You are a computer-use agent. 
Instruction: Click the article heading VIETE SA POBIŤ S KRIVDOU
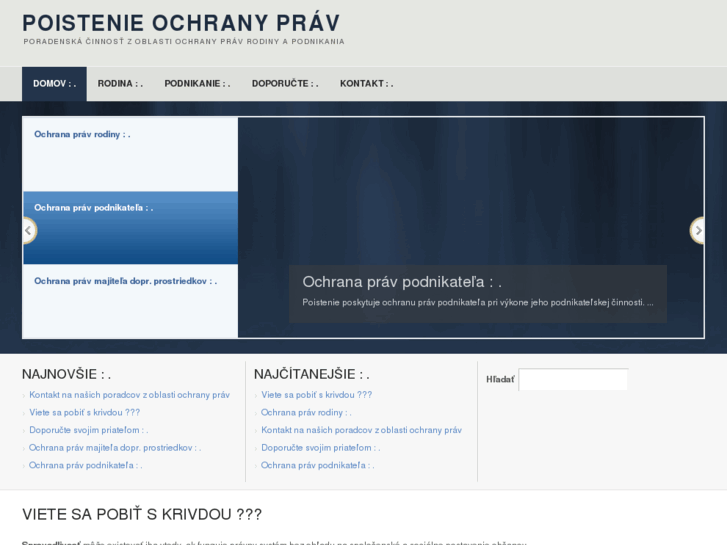tap(142, 514)
